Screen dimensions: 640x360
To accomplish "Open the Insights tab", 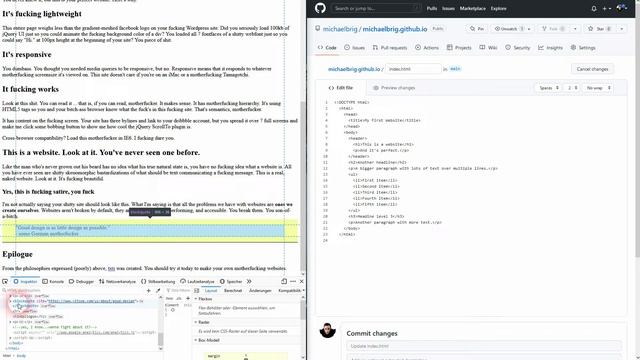I will 550,48.
